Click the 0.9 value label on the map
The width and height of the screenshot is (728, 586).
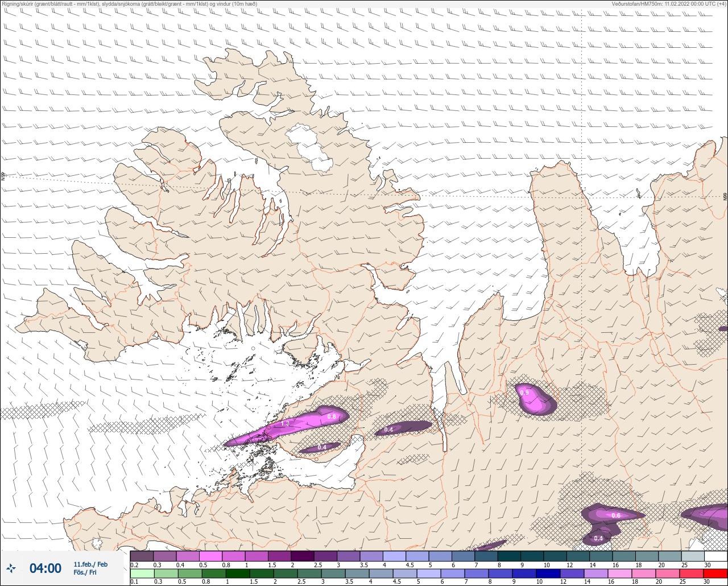pos(524,393)
